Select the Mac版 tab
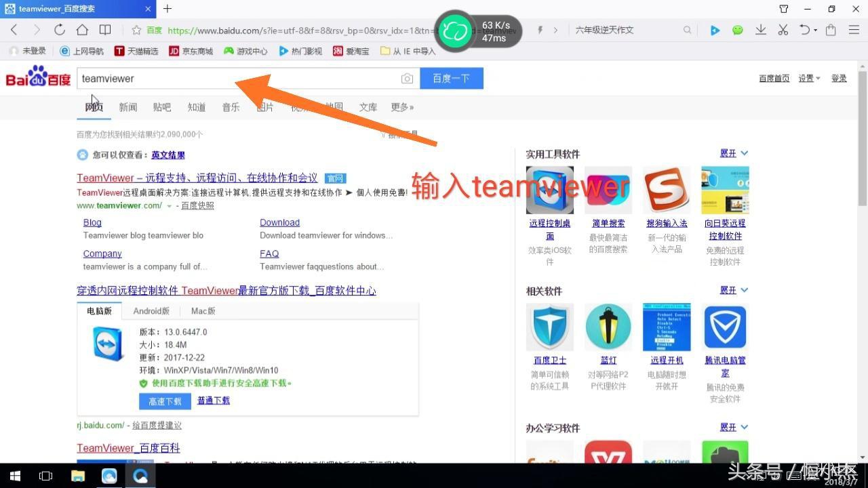 203,311
